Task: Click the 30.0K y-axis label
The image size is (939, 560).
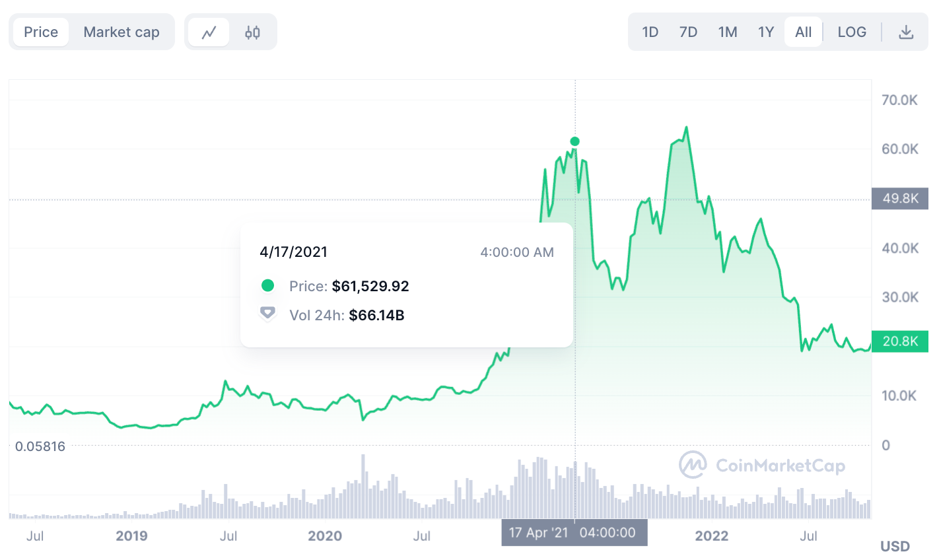Action: point(900,297)
